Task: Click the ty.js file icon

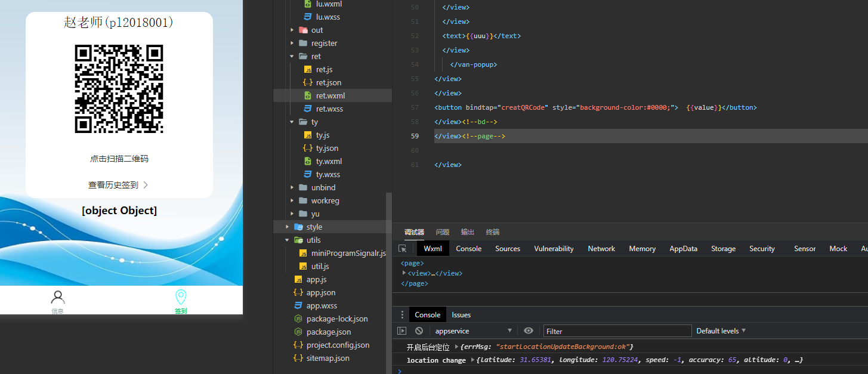Action: pyautogui.click(x=308, y=135)
